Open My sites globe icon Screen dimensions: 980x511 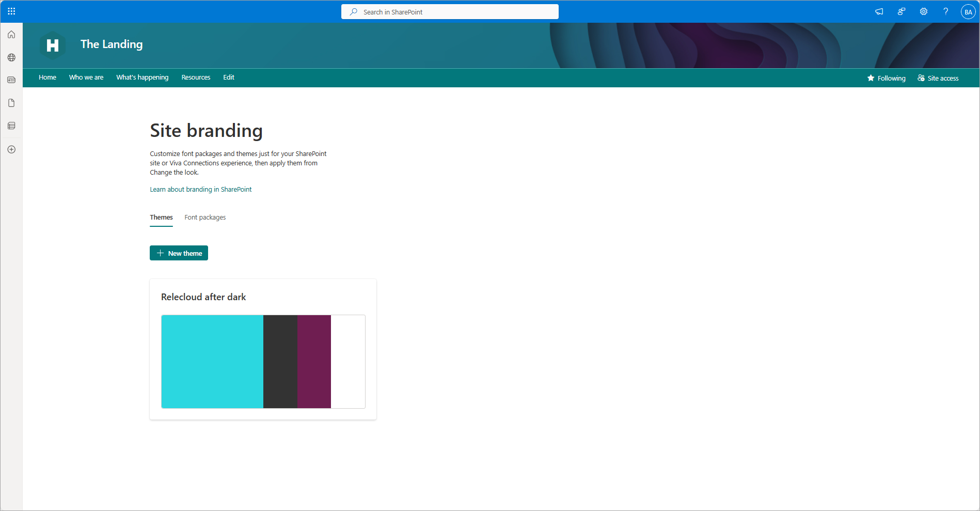11,57
